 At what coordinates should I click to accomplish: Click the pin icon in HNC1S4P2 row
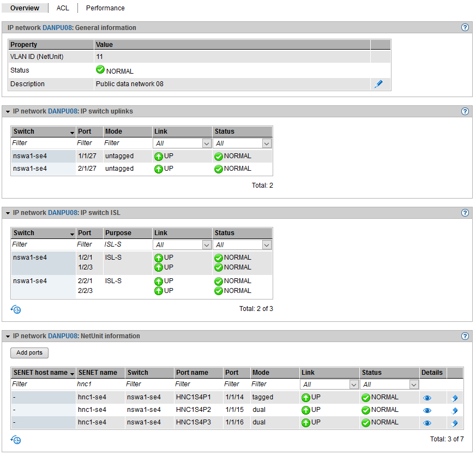click(x=455, y=411)
